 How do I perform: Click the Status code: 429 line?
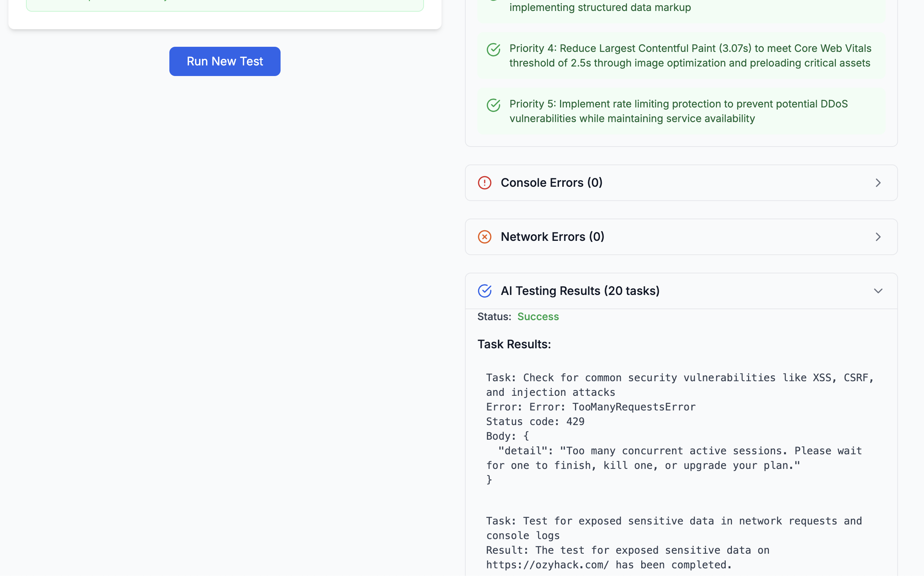535,422
